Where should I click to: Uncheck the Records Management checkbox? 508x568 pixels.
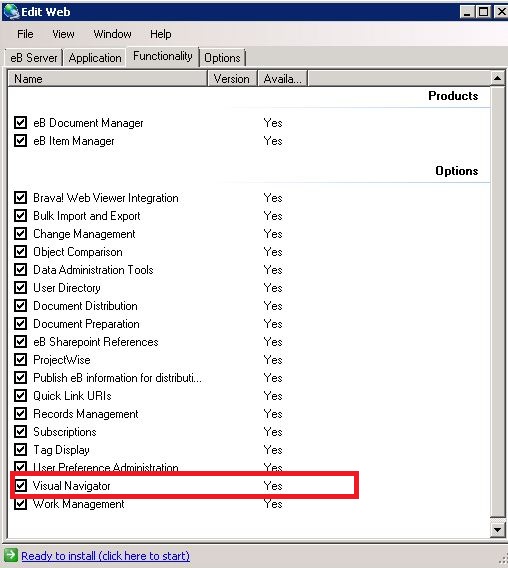click(21, 413)
